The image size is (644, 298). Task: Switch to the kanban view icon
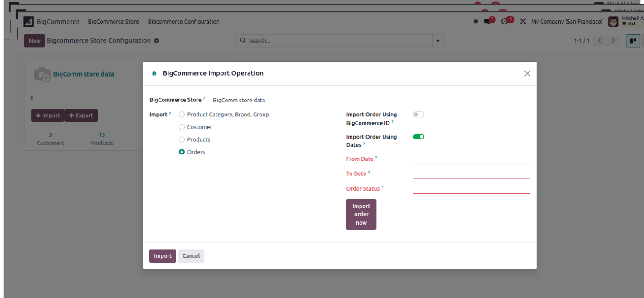point(633,41)
